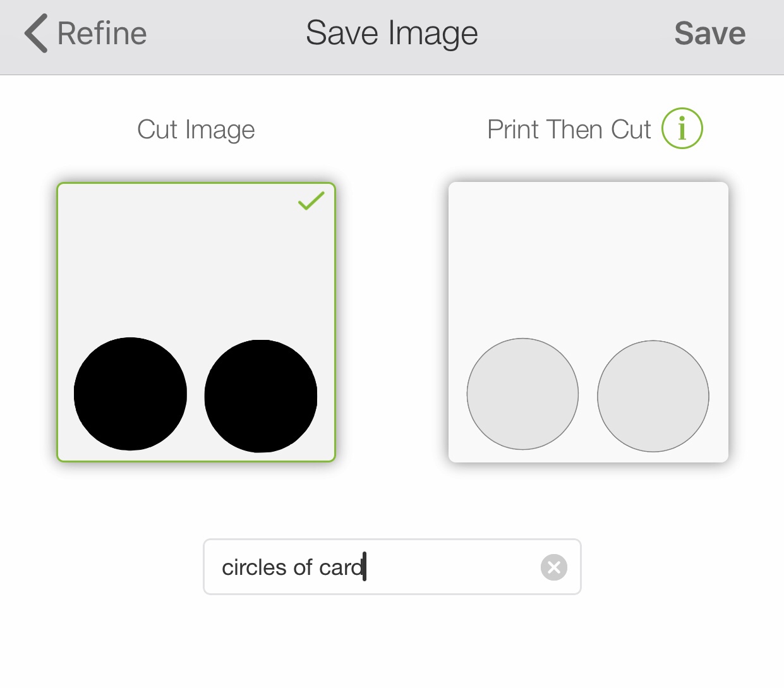Viewport: 784px width, 688px height.
Task: Go back to the Refine step
Action: [x=102, y=33]
